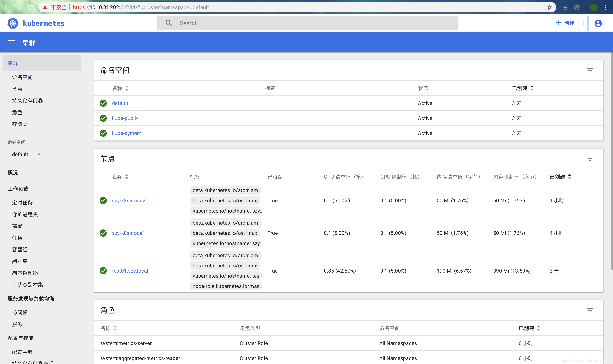
Task: Open 角色 in sidebar
Action: [17, 113]
